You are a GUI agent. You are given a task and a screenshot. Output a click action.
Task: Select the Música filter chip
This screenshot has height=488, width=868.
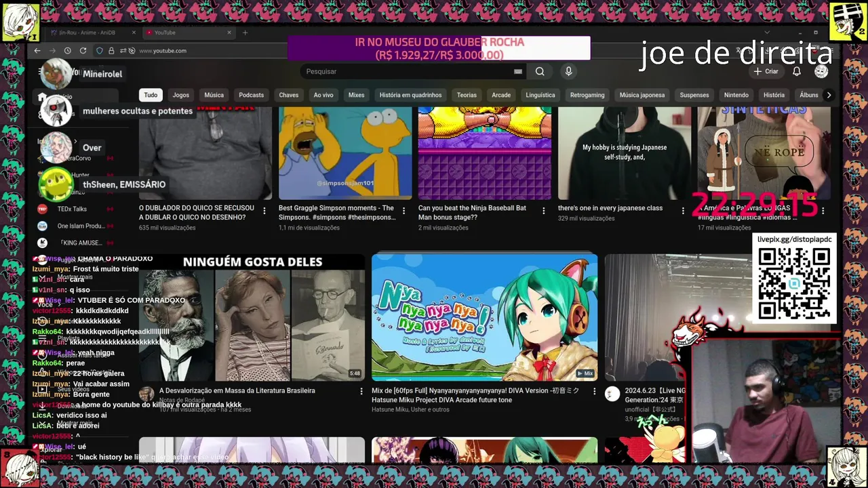tap(214, 95)
